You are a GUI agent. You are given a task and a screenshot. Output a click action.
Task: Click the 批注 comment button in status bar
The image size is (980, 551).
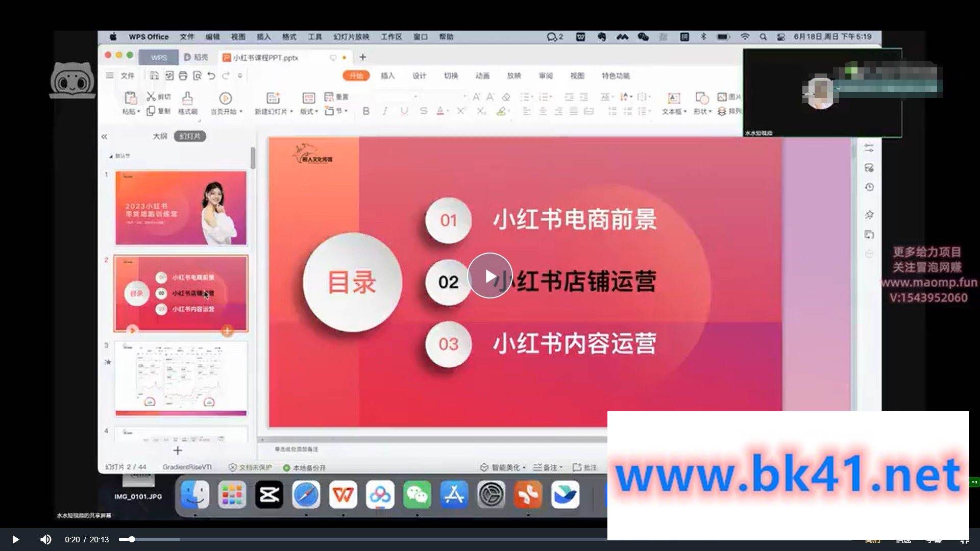(584, 467)
